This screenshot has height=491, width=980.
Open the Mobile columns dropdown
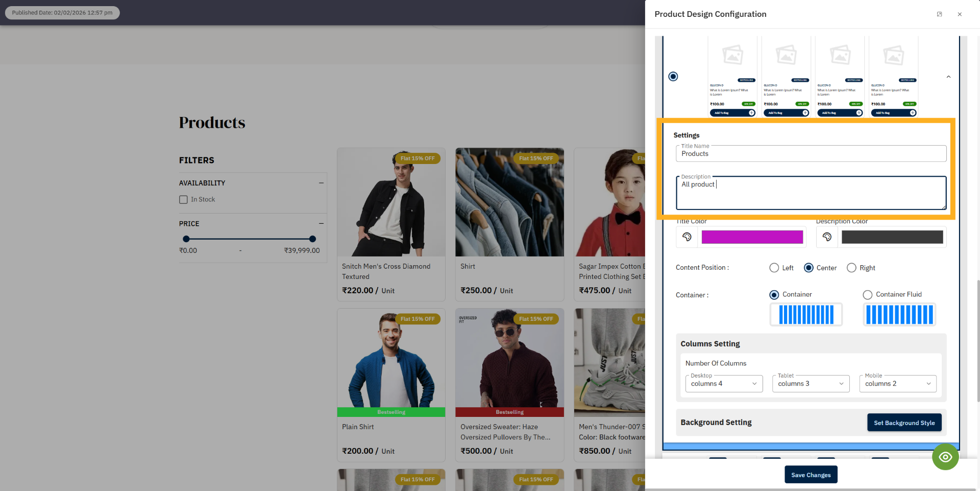[x=897, y=384]
